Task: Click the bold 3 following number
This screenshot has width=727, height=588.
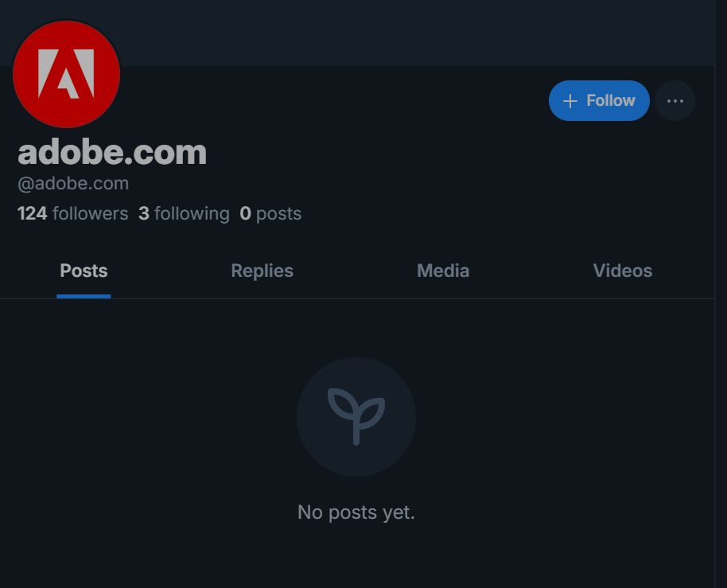Action: coord(144,213)
